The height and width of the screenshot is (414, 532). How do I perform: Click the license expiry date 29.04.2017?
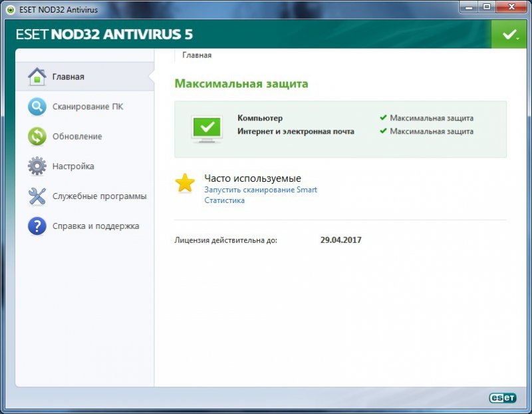pyautogui.click(x=340, y=240)
